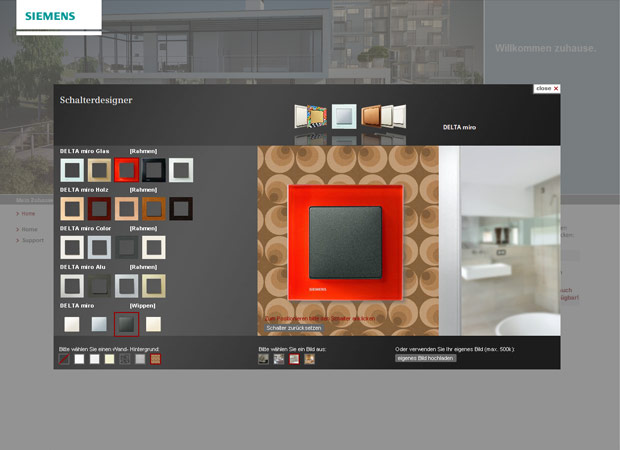This screenshot has width=620, height=450.
Task: Select the black glass frame
Action: pyautogui.click(x=154, y=170)
